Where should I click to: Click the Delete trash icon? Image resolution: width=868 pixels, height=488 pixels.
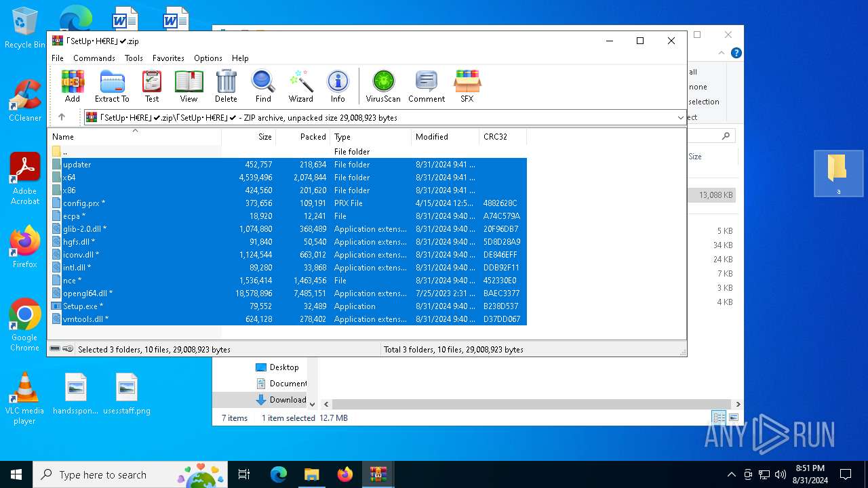(x=226, y=86)
